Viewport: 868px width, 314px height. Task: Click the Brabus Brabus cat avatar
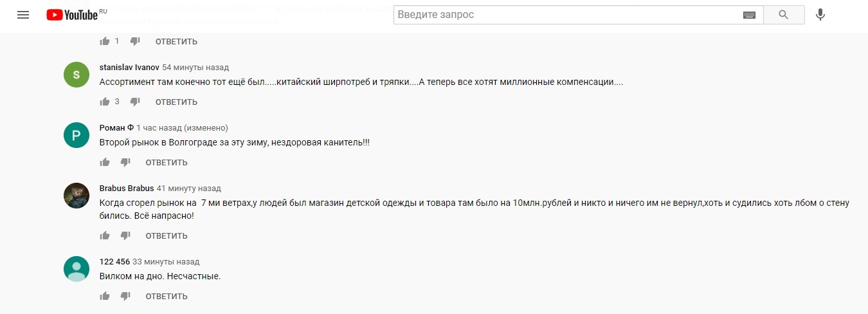pyautogui.click(x=77, y=196)
